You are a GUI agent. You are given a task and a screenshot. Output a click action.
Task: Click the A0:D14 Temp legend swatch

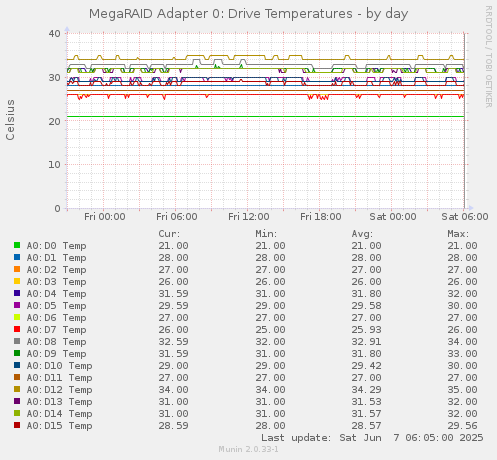17,413
